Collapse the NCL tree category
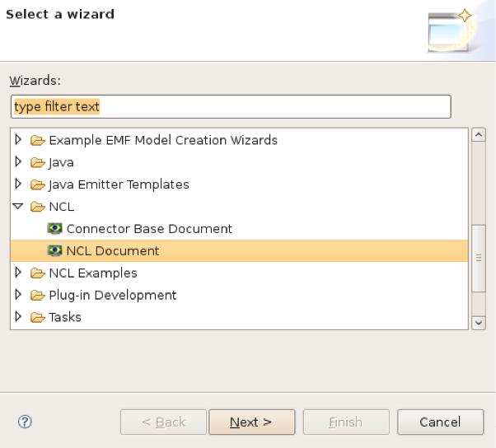 click(18, 207)
